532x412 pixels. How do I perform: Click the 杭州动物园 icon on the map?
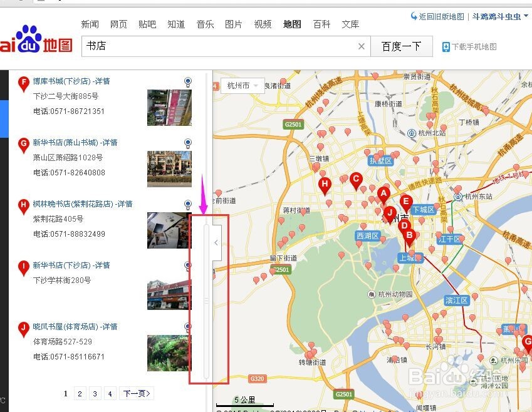372,294
